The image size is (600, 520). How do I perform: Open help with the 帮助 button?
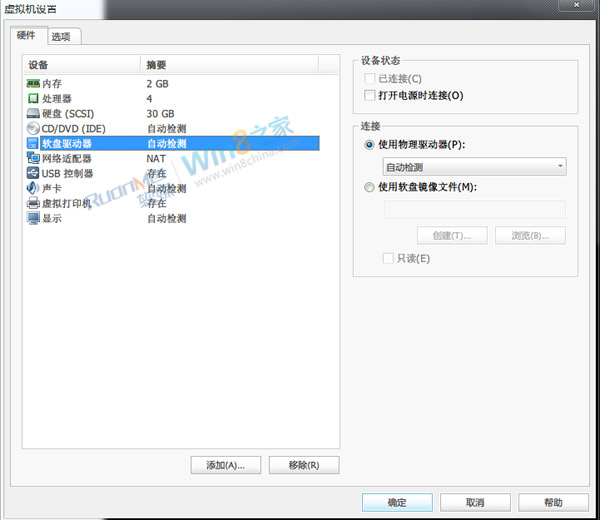553,502
